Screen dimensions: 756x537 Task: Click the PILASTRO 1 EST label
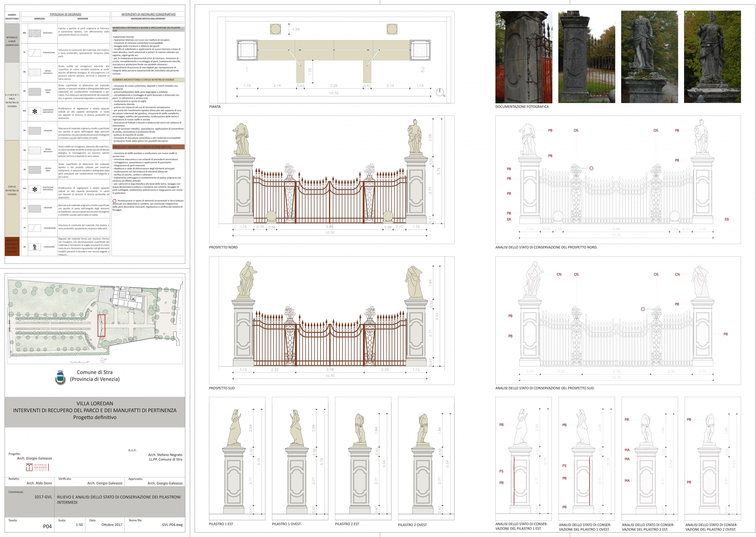pos(221,524)
